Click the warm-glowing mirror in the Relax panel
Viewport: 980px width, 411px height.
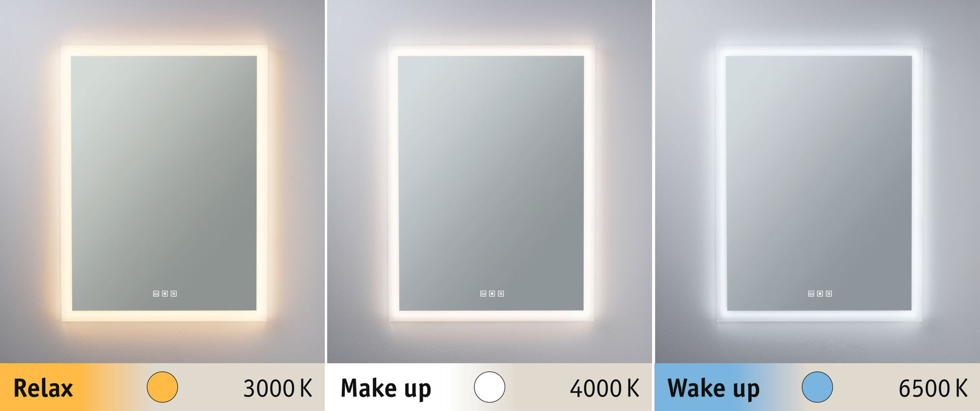coord(164,183)
